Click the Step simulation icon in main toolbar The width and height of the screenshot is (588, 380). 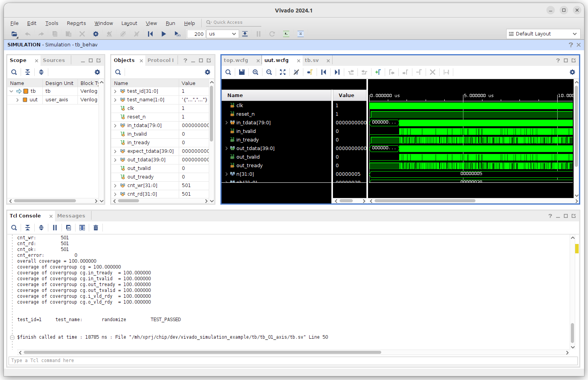[x=245, y=34]
